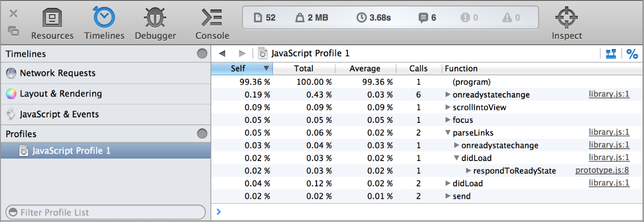Click the log messages count icon
Screen dimensions: 644x222
tap(423, 18)
